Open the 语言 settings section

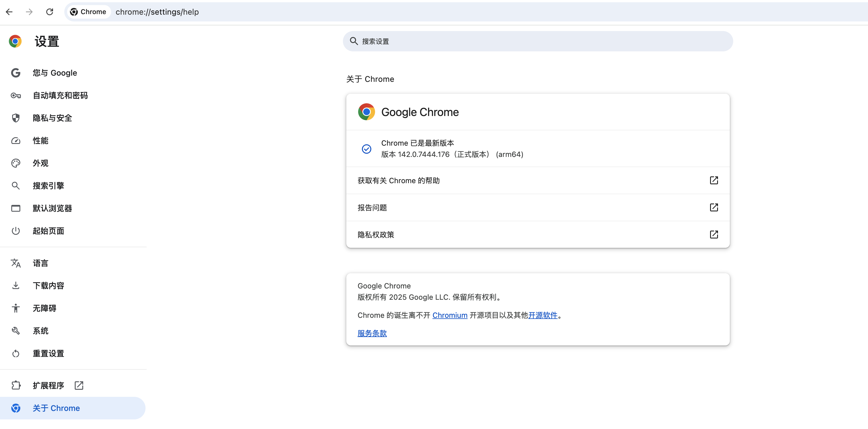40,263
